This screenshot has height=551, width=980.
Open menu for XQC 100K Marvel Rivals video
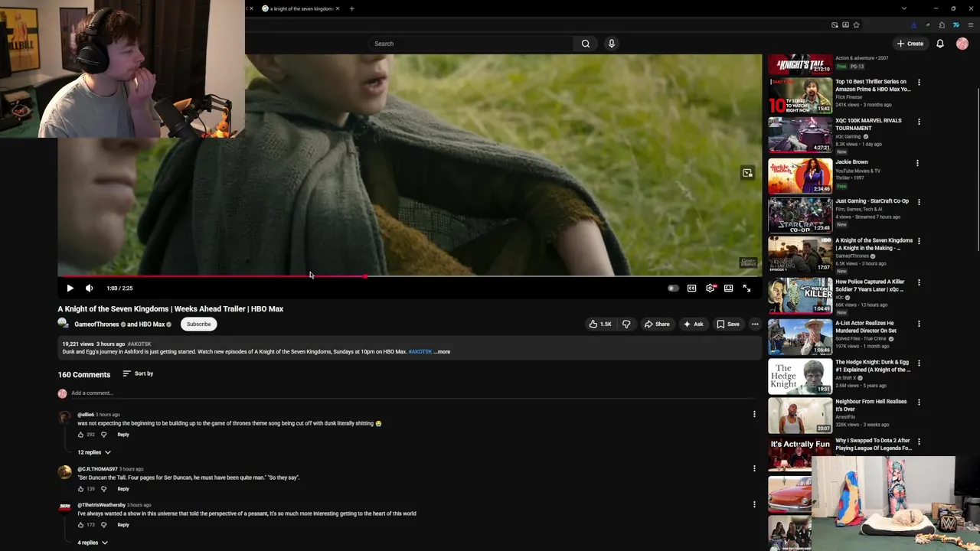tap(919, 121)
